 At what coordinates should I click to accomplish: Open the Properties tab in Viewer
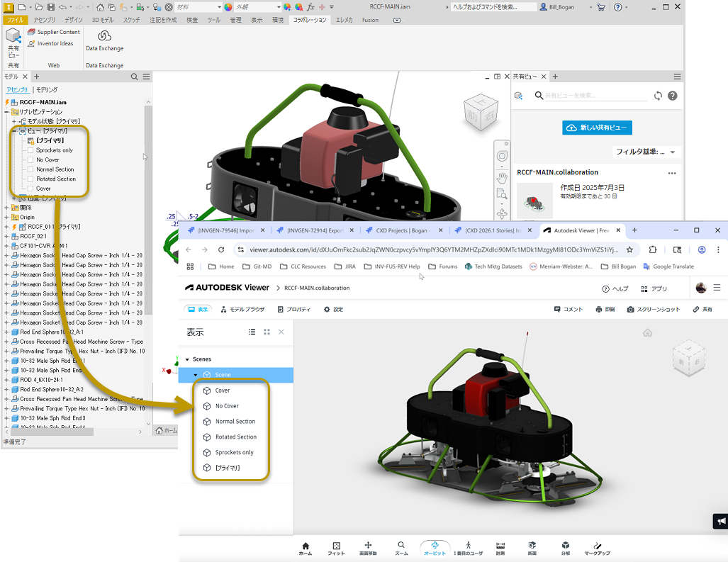294,310
